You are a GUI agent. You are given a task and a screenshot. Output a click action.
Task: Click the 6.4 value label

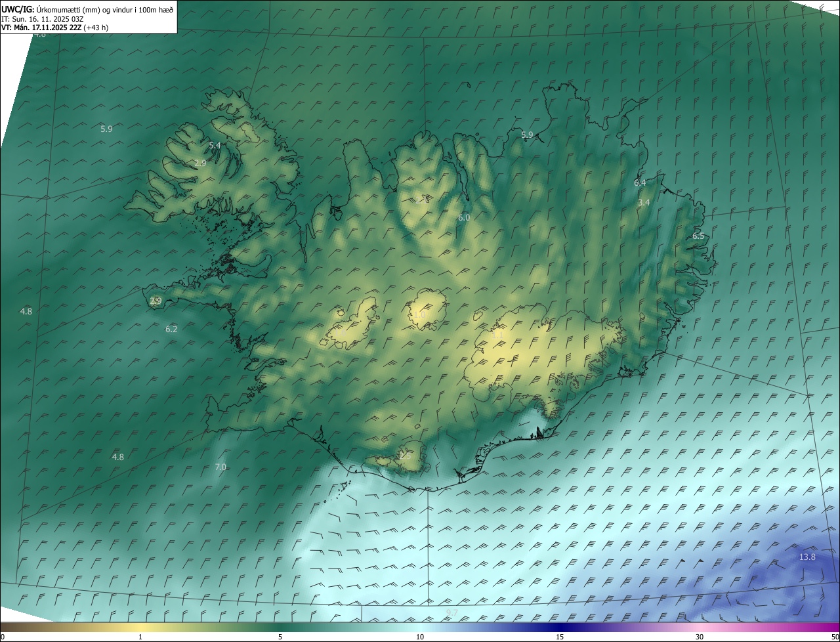click(640, 182)
